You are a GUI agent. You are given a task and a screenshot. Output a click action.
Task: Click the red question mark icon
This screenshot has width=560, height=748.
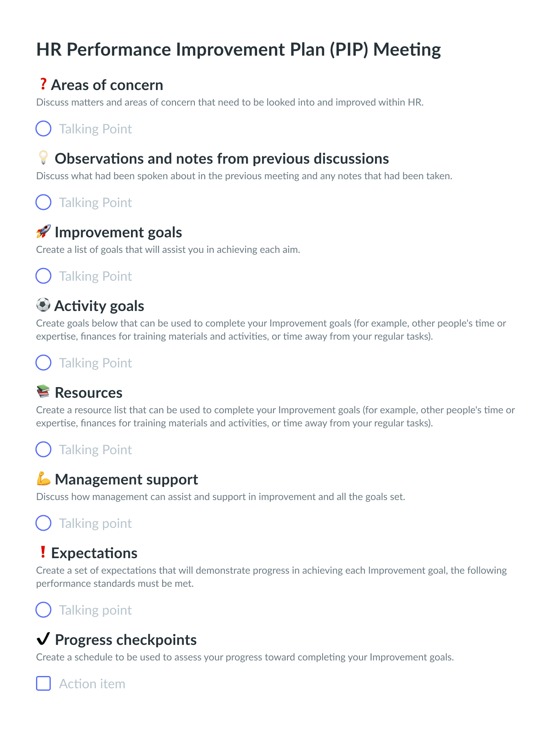43,84
